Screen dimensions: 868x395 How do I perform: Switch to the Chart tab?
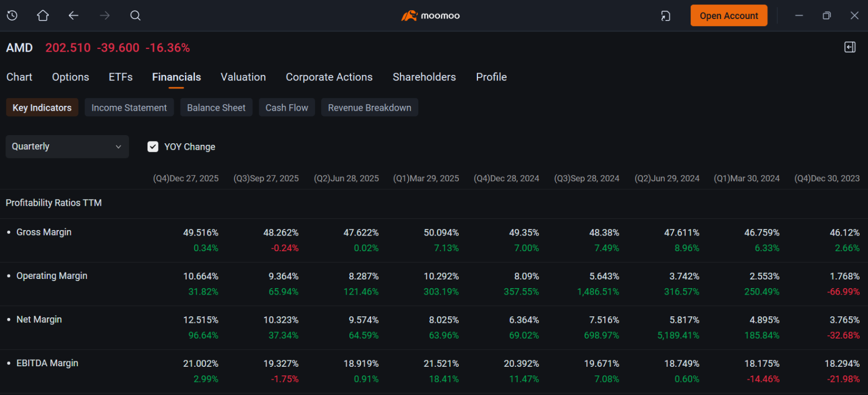[x=20, y=77]
